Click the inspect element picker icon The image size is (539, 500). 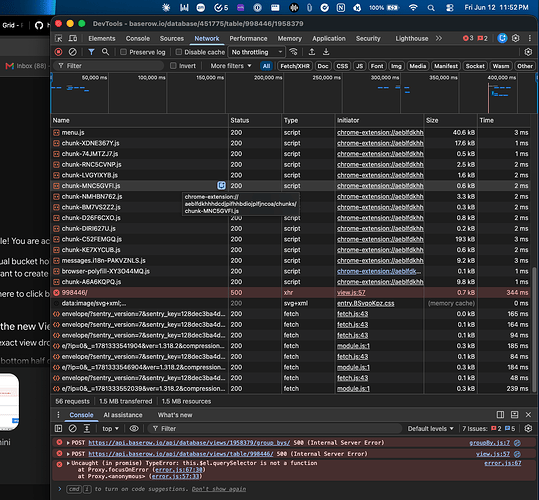coord(59,38)
